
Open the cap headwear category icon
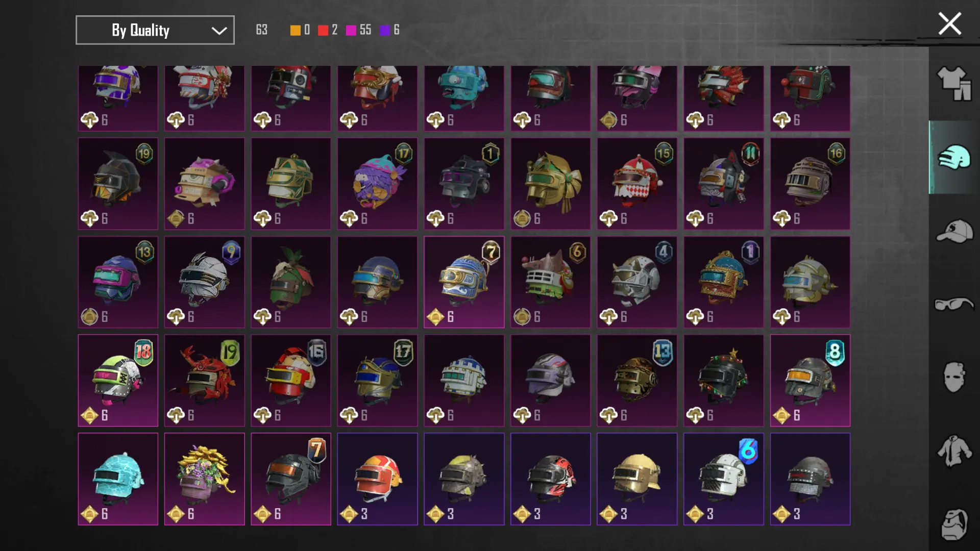tap(953, 231)
